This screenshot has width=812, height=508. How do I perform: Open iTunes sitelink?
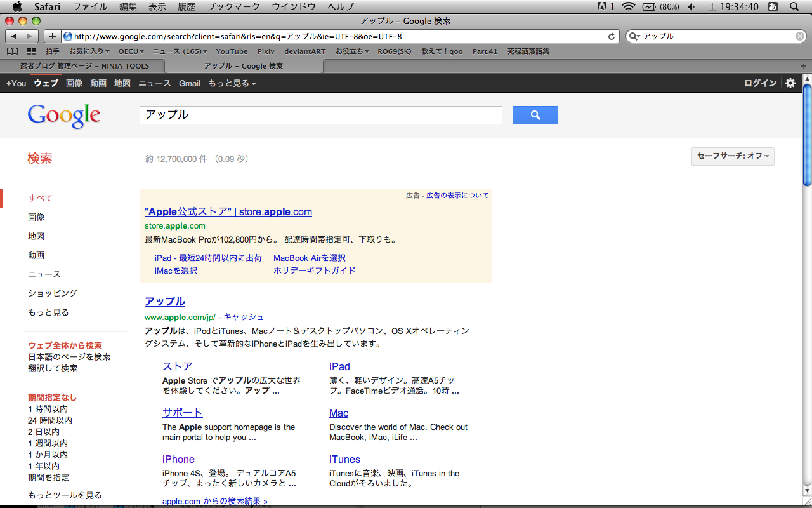(x=344, y=459)
